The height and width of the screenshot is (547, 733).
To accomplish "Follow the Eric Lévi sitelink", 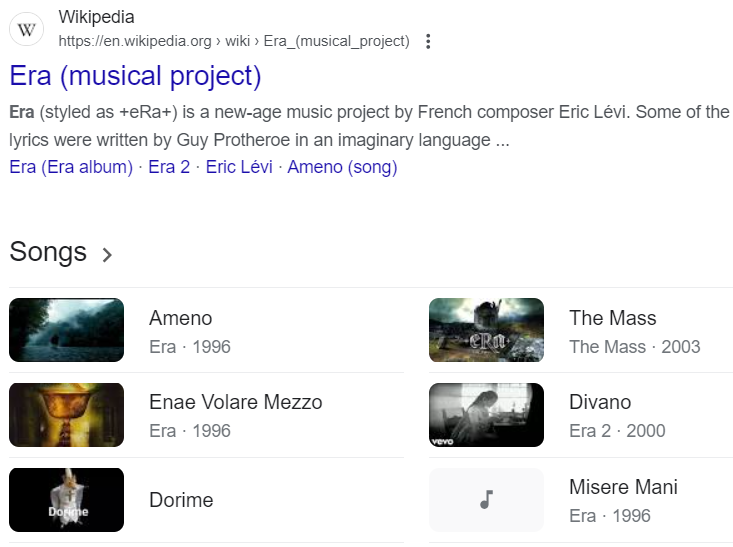I will [238, 167].
